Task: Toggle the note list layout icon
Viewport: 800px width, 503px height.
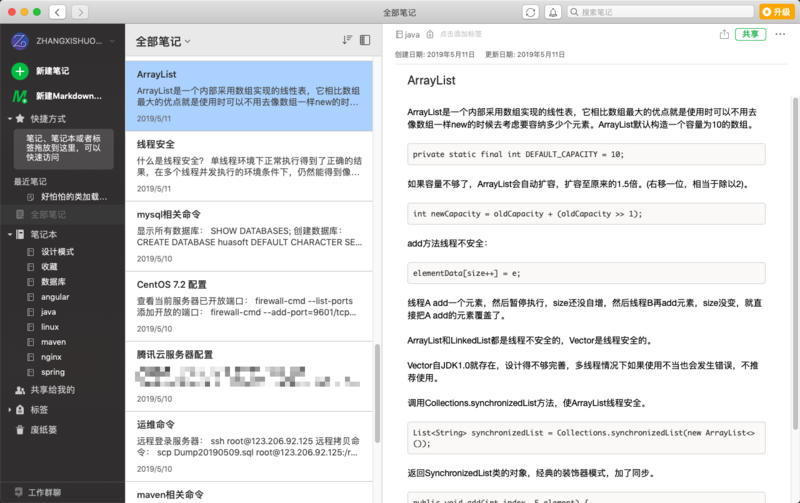Action: (x=365, y=40)
